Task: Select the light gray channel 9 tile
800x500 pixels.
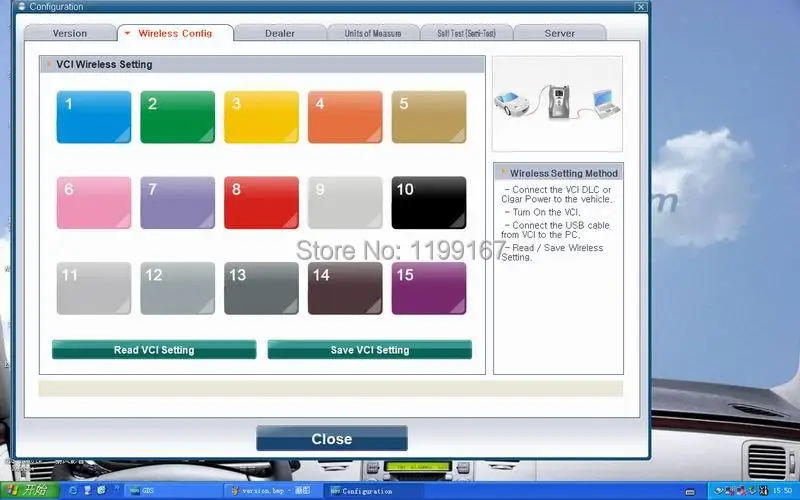Action: point(345,203)
